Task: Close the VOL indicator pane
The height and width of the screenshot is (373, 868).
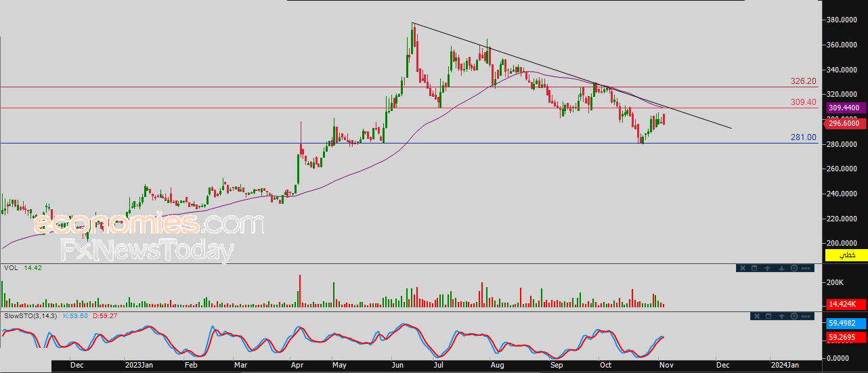Action: (x=743, y=268)
